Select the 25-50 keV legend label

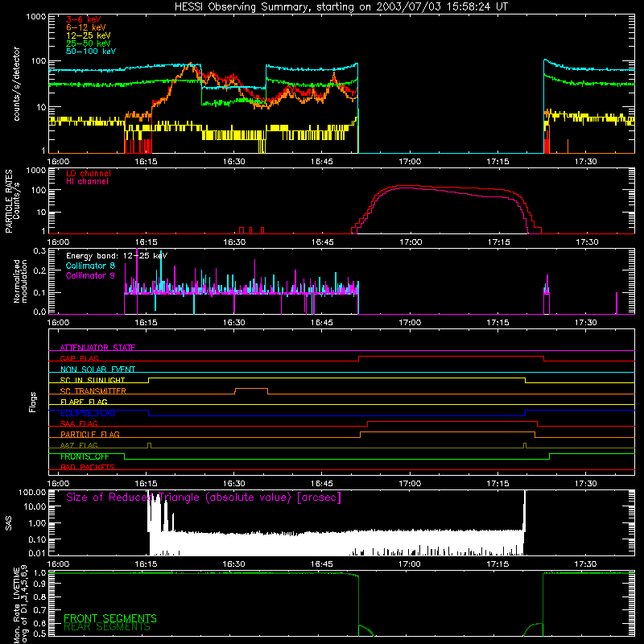point(88,43)
